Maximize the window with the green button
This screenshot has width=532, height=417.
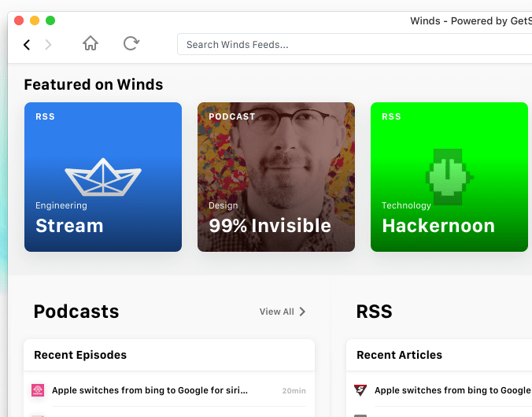[x=50, y=20]
